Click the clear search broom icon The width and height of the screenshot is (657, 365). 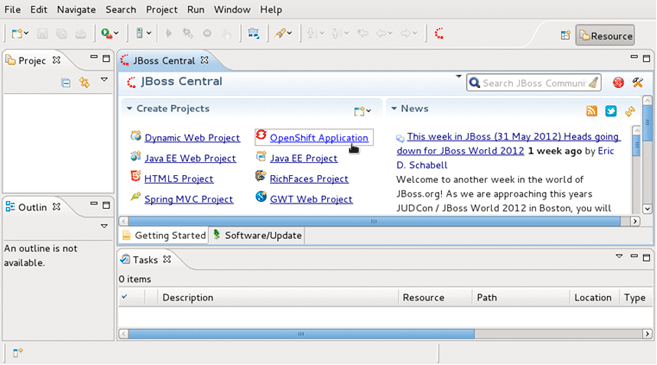point(593,83)
